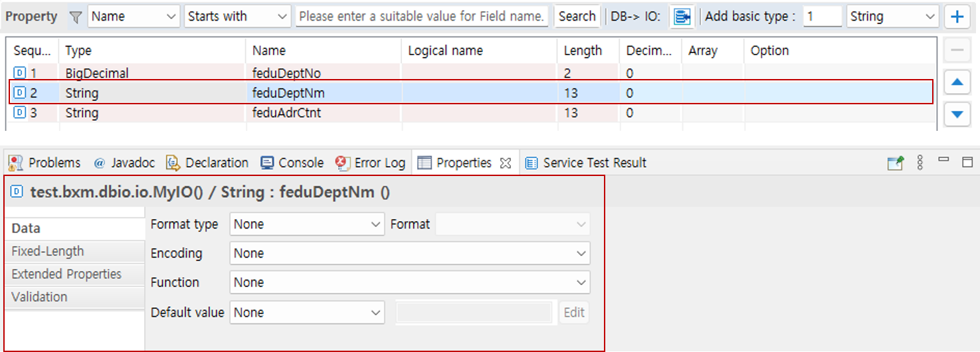Open the Function dropdown
The height and width of the screenshot is (352, 980).
click(410, 282)
